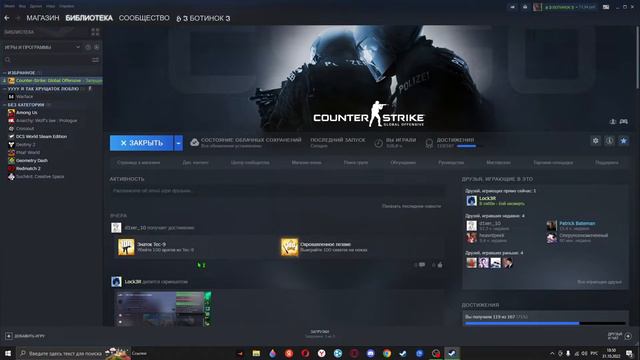Viewport: 640px width, 360px height.
Task: Click the ready-to-play filter icon
Action: pyautogui.click(x=96, y=47)
